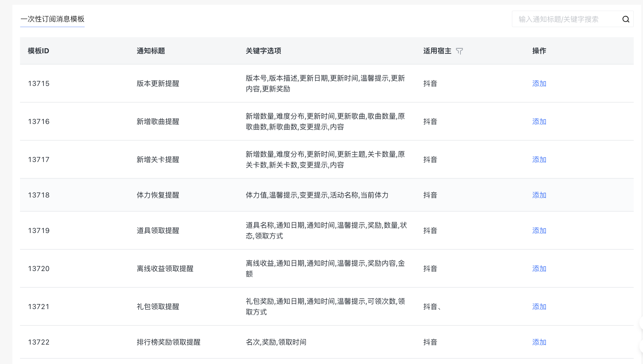Click 添加 for template 13720
The image size is (643, 364).
(539, 268)
